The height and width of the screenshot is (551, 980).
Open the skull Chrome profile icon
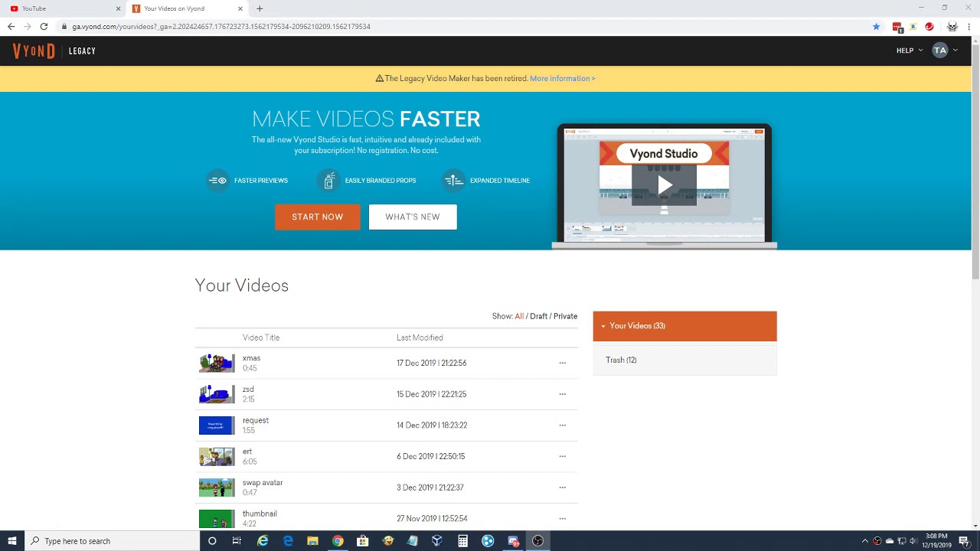pos(952,27)
